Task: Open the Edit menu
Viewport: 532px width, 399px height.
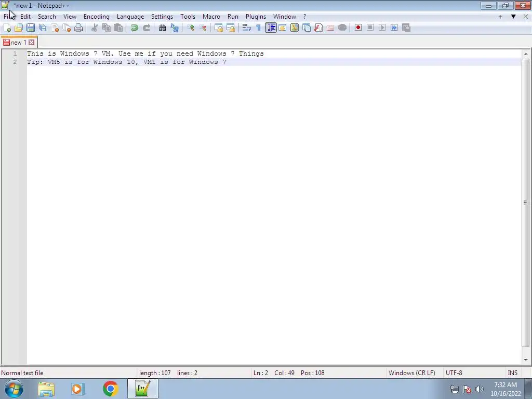Action: click(x=25, y=17)
